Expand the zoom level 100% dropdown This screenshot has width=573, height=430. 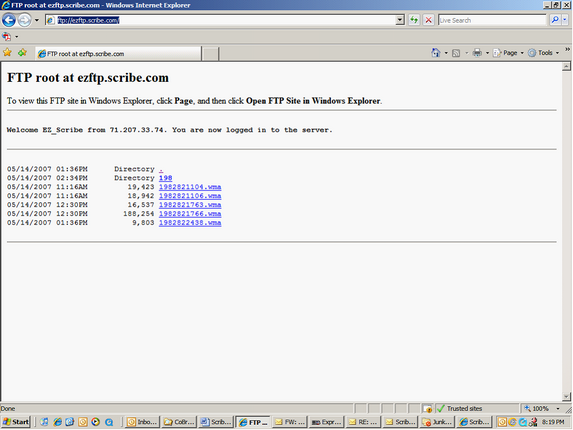click(x=558, y=408)
